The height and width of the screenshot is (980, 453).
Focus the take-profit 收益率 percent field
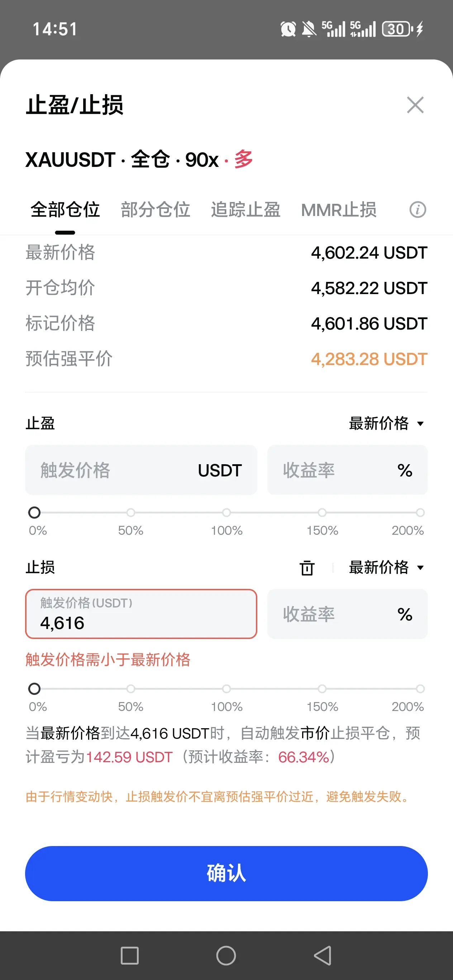point(348,470)
